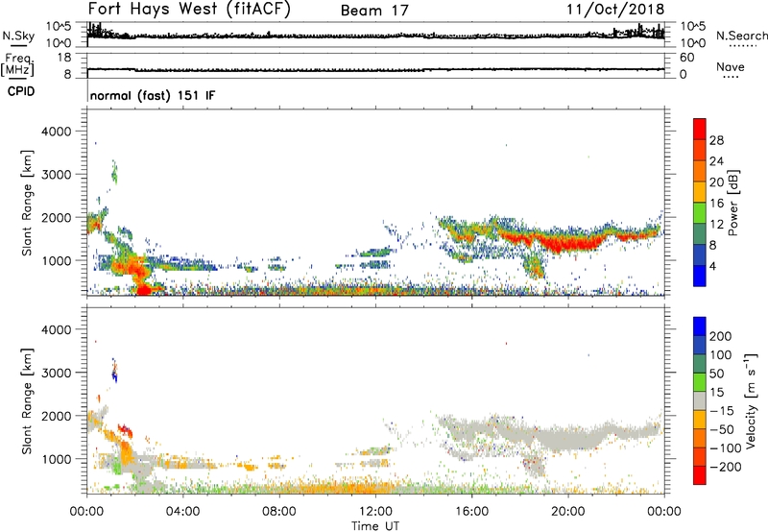Pick the light green 15–50 velocity colorbar segment

click(700, 382)
